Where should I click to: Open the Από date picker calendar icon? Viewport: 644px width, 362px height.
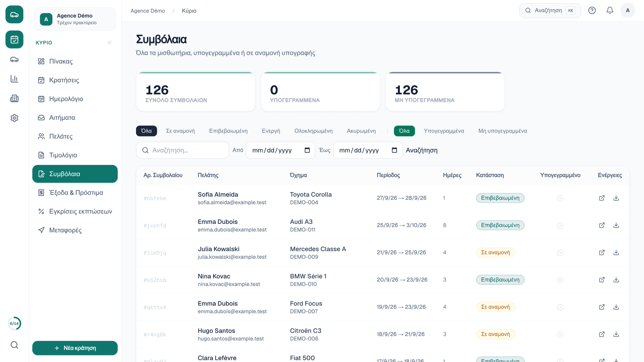[307, 150]
